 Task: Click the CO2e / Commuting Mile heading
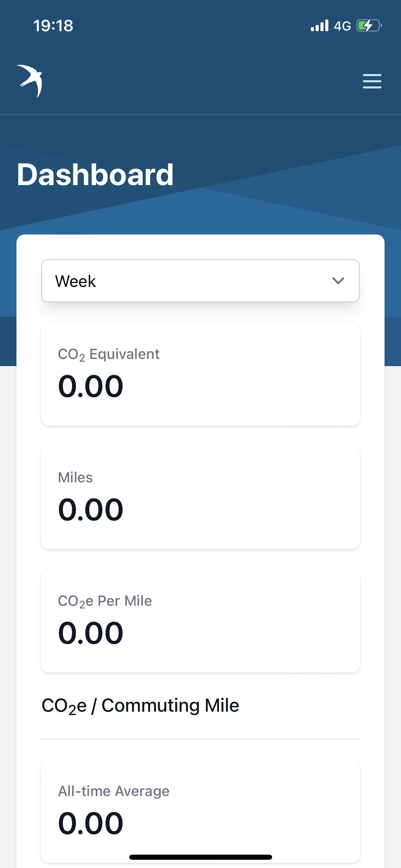pyautogui.click(x=140, y=706)
